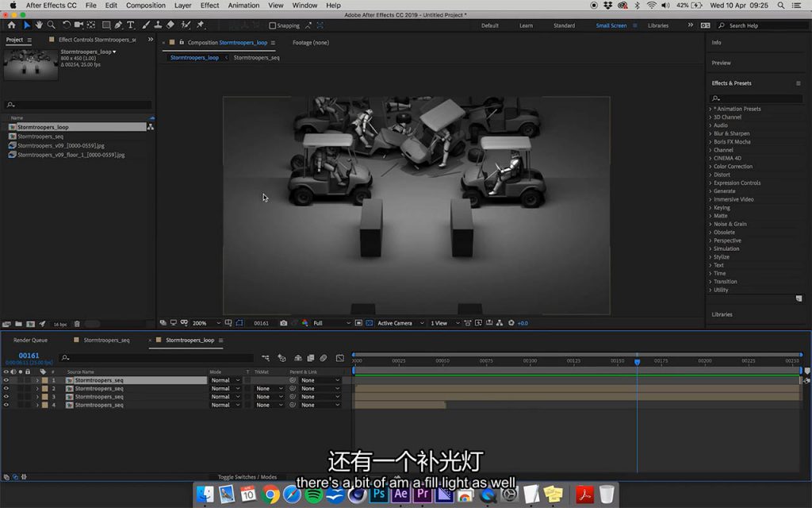812x508 pixels.
Task: Toggle mask and shape path visibility
Action: point(239,323)
